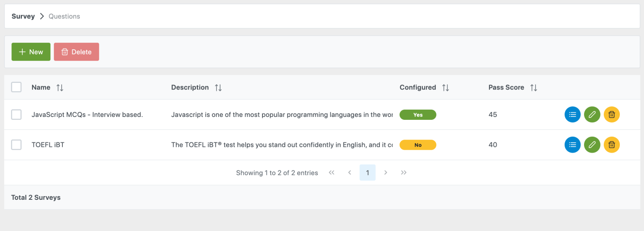Select page 1 in the paginator
The height and width of the screenshot is (231, 644).
[x=367, y=173]
